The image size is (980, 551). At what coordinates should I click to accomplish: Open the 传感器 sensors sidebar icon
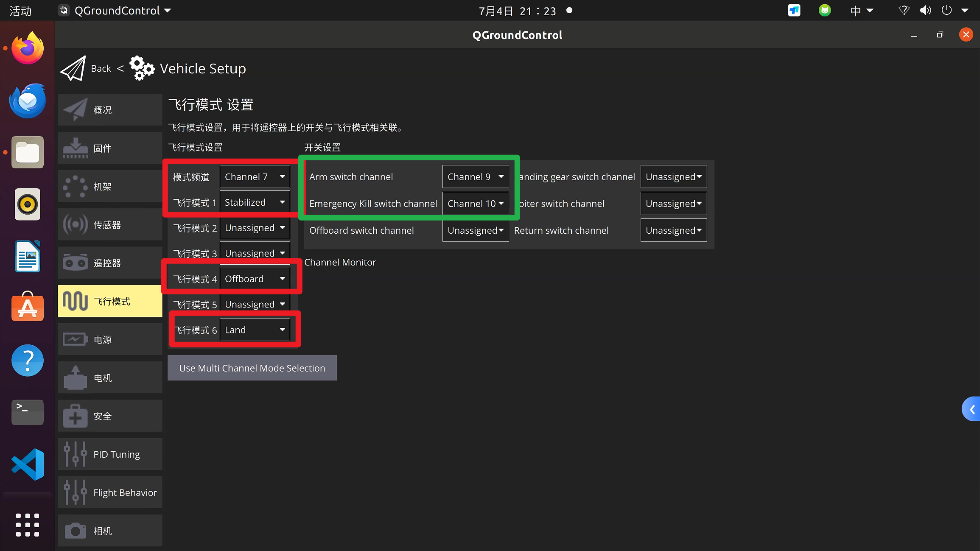(75, 224)
